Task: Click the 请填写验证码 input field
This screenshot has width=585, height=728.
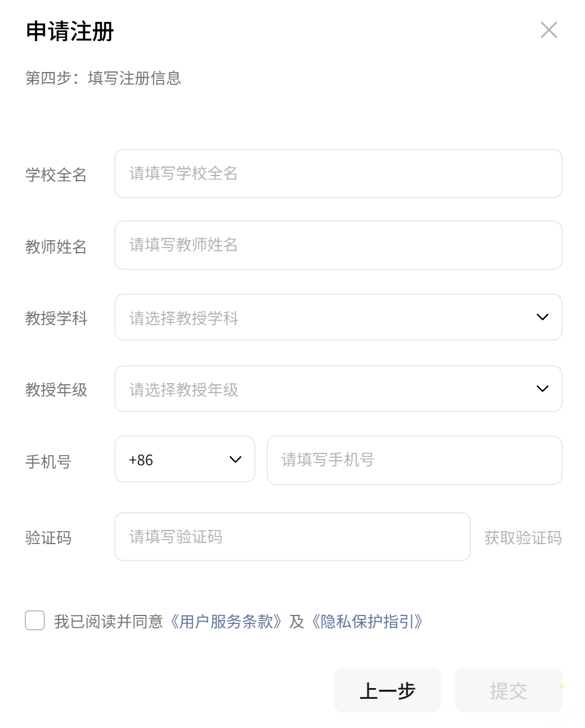Action: click(292, 537)
